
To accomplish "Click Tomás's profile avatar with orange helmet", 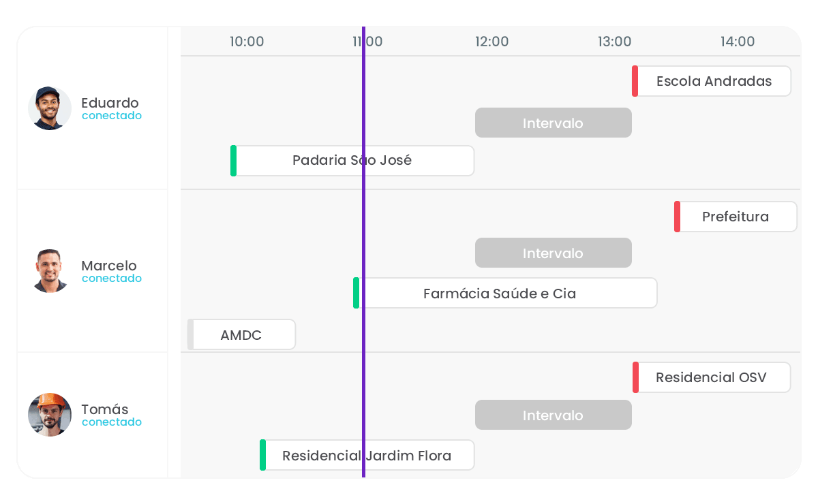I will pyautogui.click(x=50, y=415).
